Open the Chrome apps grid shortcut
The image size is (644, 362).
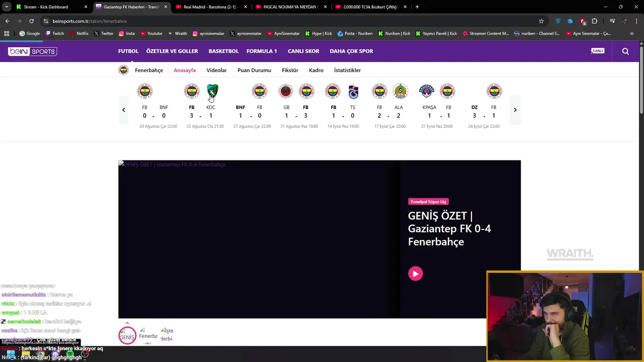coord(7,34)
